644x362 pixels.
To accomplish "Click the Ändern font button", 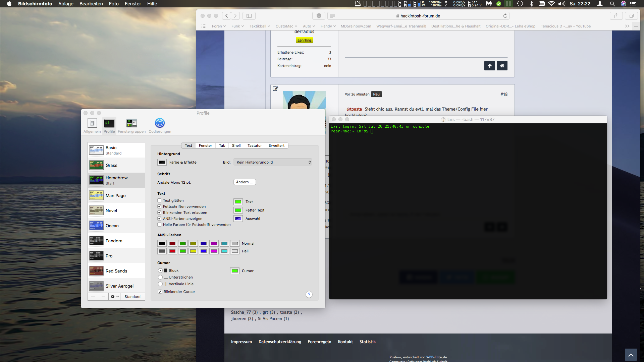I will [245, 182].
